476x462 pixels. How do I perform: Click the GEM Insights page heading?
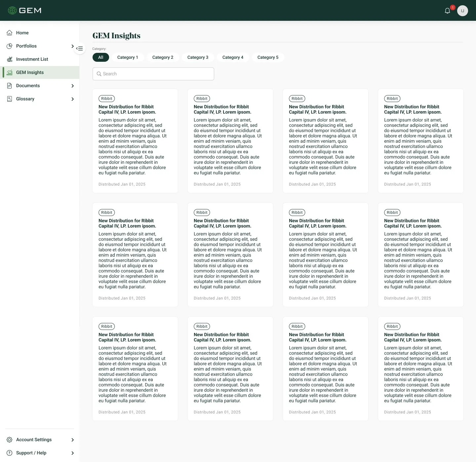[x=116, y=36]
